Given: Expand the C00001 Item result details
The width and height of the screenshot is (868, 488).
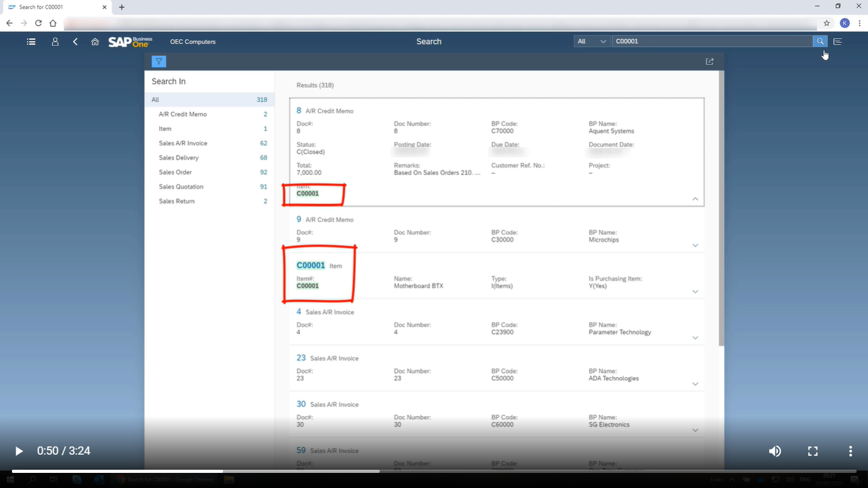Looking at the screenshot, I should (695, 292).
